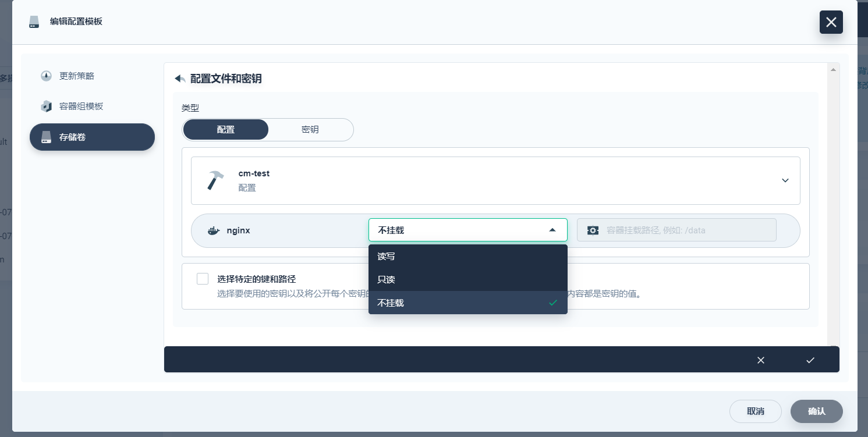Choose 不挂载 from mount options
The height and width of the screenshot is (437, 868).
[467, 303]
